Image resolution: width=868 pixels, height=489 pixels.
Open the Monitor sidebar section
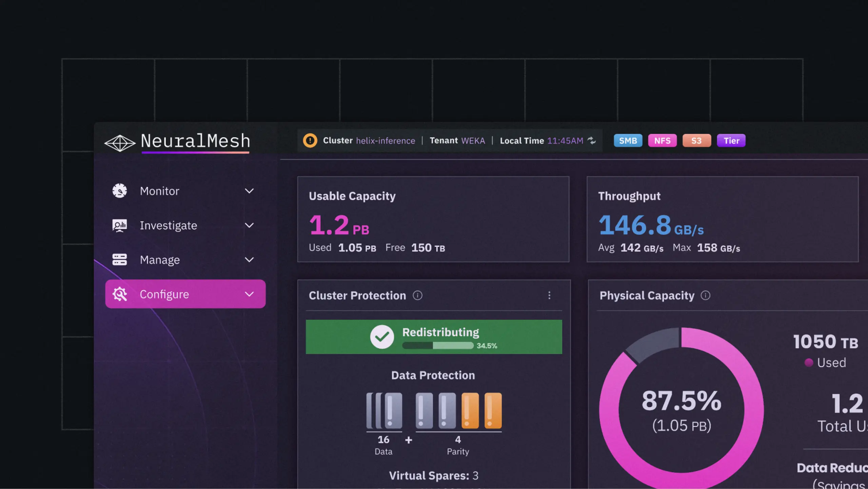185,191
